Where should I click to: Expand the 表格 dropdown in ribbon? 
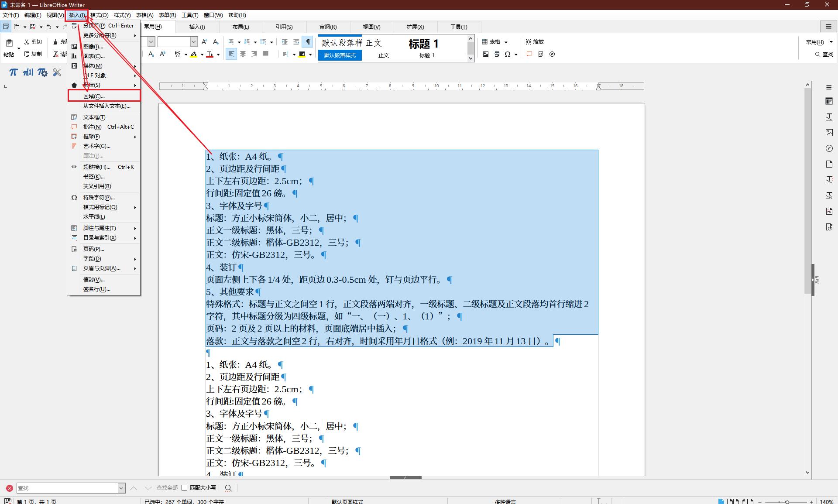(506, 42)
